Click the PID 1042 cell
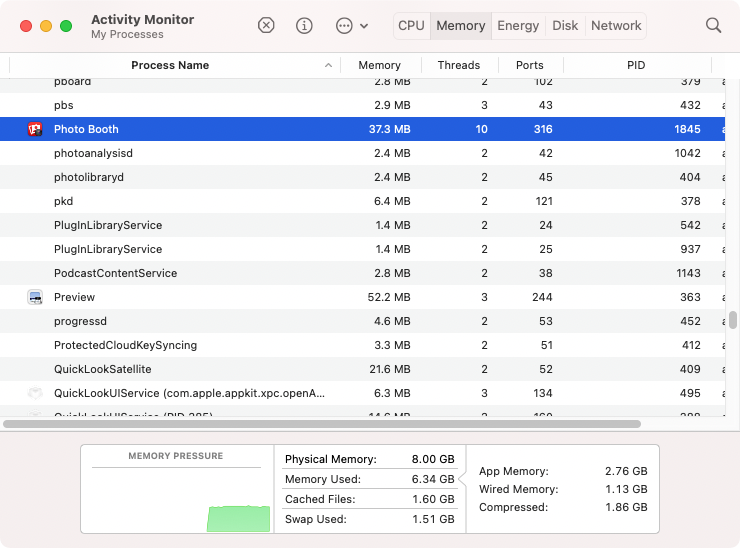This screenshot has width=740, height=548. (x=688, y=153)
